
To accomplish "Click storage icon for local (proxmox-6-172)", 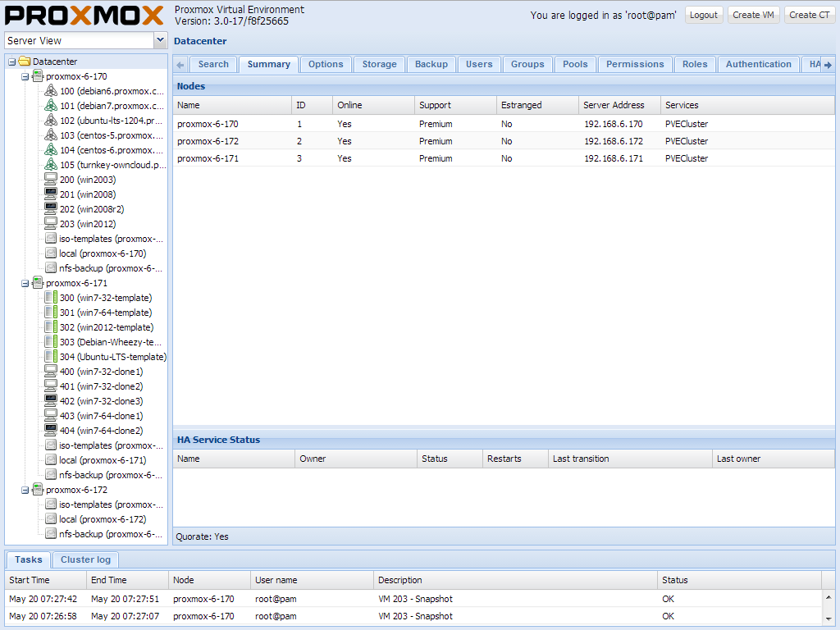I will pos(51,518).
